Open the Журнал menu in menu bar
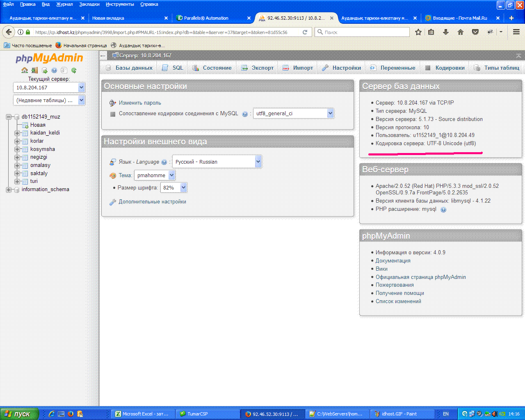This screenshot has width=525, height=420. pyautogui.click(x=64, y=4)
